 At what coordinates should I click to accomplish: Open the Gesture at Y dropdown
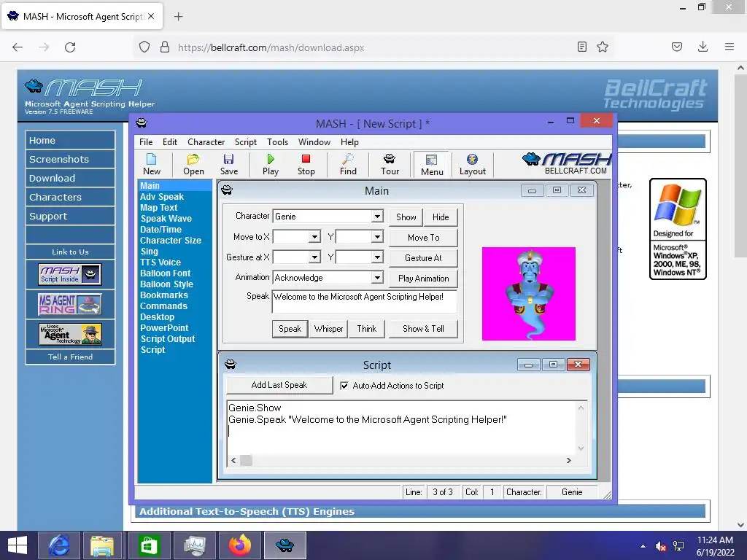(x=377, y=257)
